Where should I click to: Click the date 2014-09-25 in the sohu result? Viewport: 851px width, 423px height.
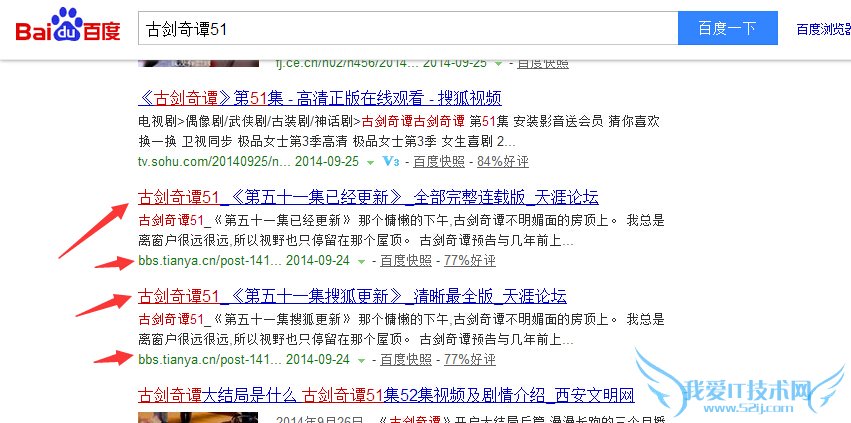328,161
